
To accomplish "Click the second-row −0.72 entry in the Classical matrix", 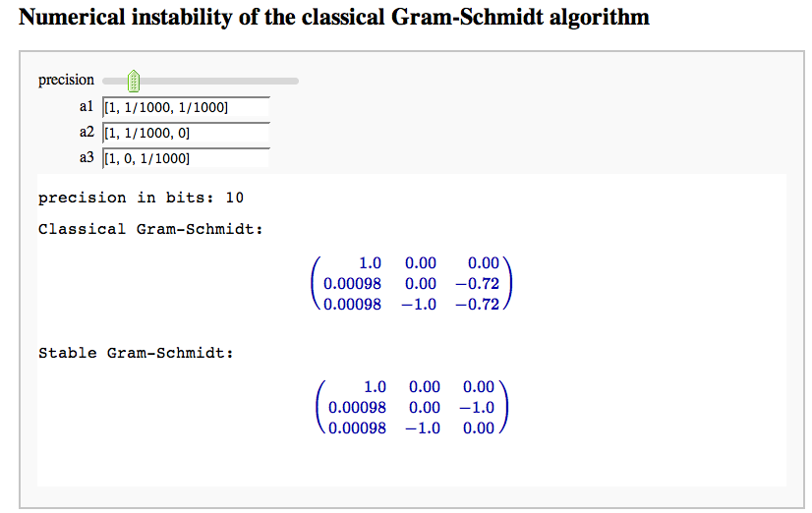I will 478,284.
